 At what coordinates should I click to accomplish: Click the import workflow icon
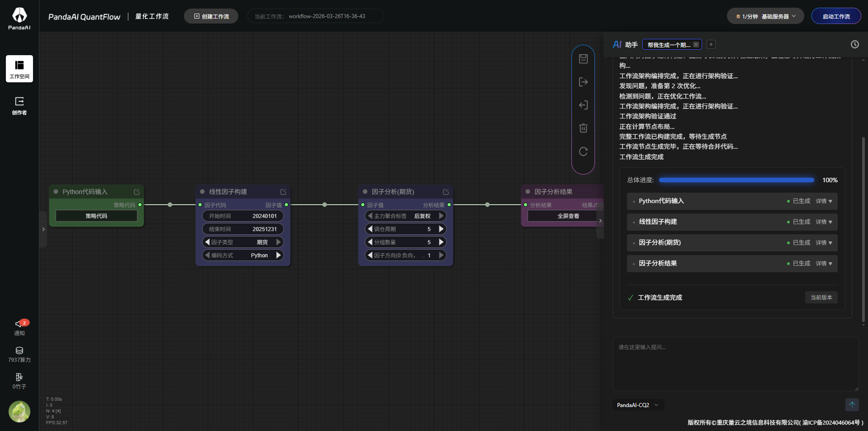pos(583,105)
